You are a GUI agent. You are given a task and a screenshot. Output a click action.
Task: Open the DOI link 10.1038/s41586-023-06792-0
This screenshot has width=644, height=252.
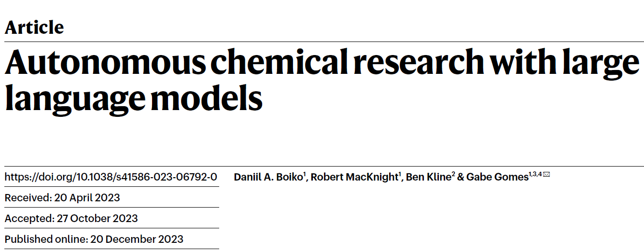(x=111, y=177)
